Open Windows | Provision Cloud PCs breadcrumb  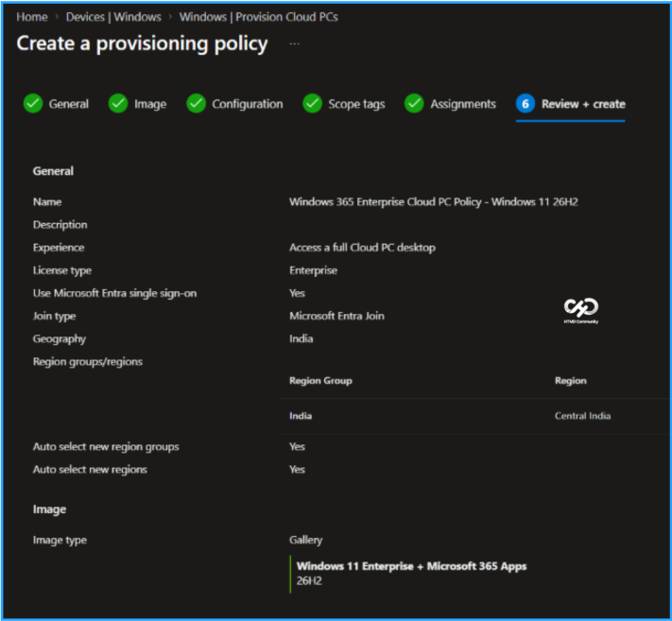(258, 17)
